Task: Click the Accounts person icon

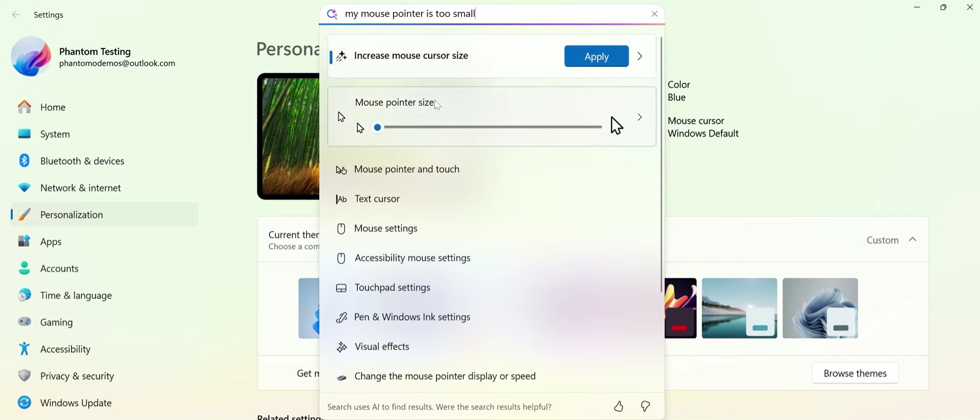Action: click(x=24, y=268)
